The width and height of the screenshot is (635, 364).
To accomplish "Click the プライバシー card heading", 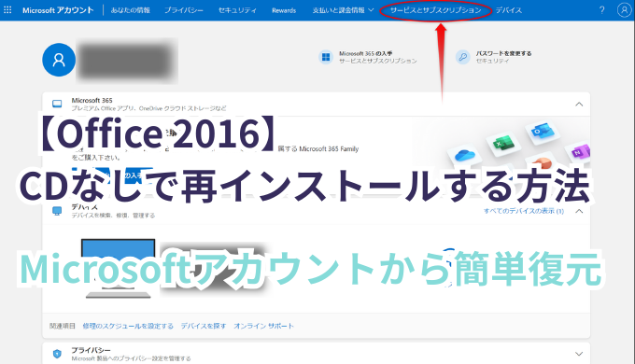I will click(x=92, y=350).
